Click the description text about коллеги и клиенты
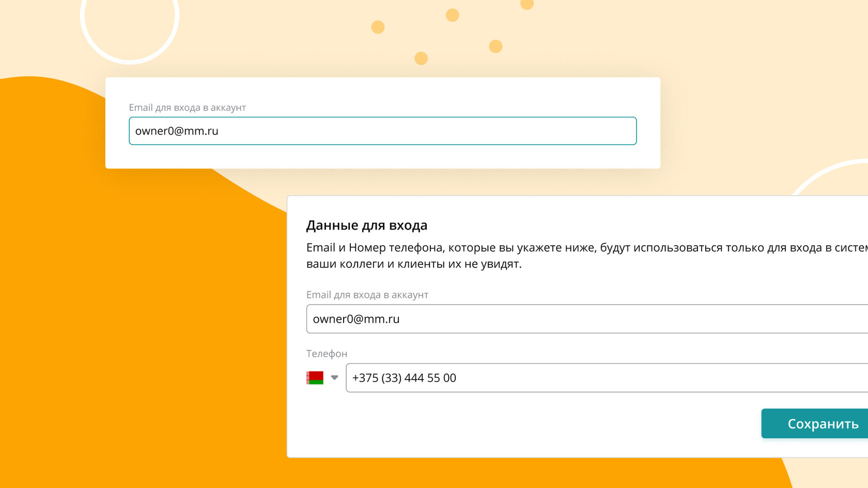This screenshot has height=488, width=868. (414, 264)
